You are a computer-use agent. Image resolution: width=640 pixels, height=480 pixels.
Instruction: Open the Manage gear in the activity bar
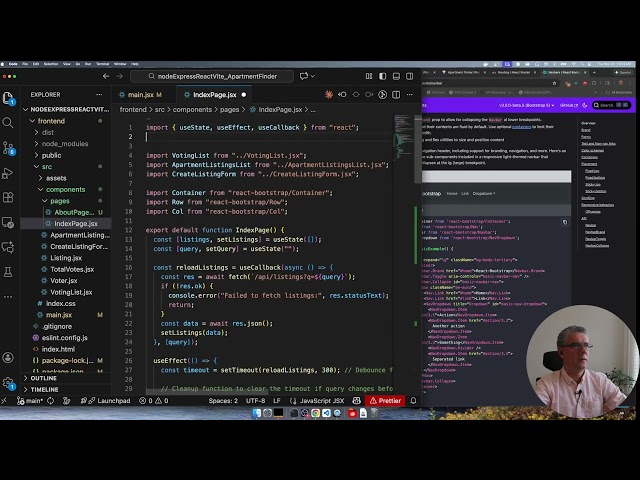coord(8,382)
